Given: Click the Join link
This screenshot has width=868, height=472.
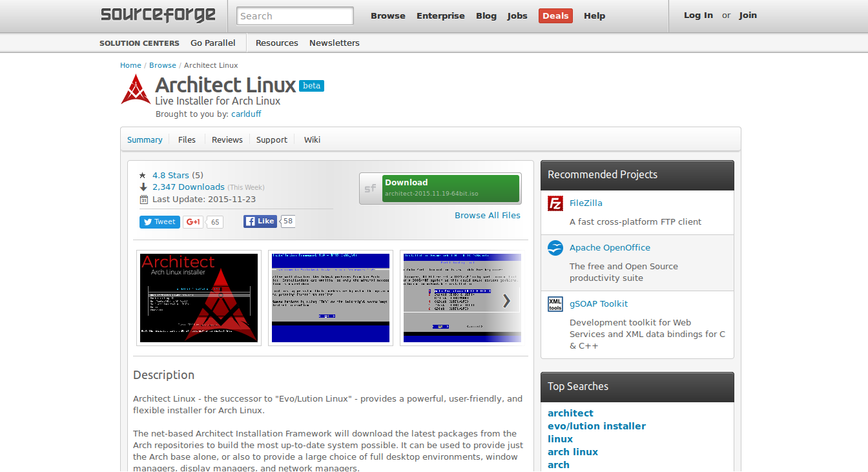Looking at the screenshot, I should tap(748, 15).
